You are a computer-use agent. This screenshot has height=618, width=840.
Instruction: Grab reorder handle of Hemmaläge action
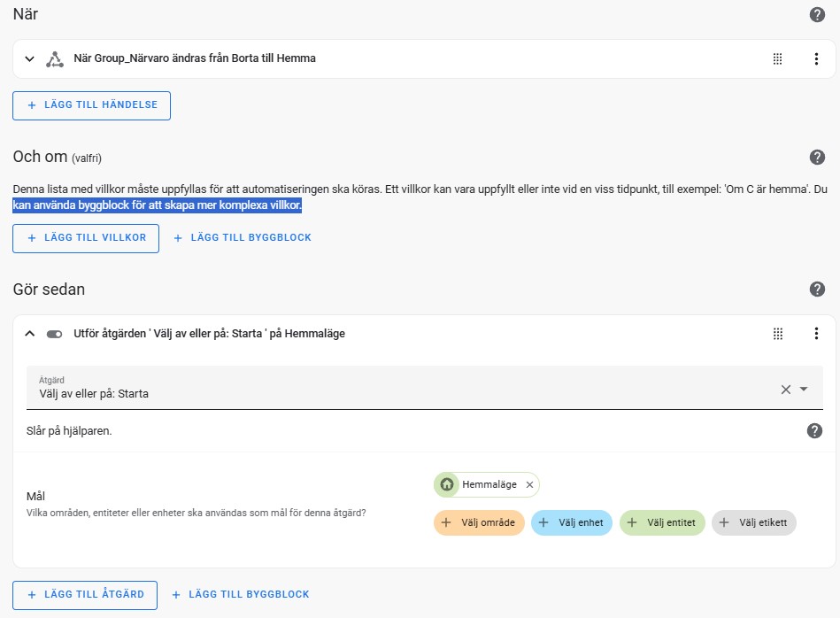777,334
